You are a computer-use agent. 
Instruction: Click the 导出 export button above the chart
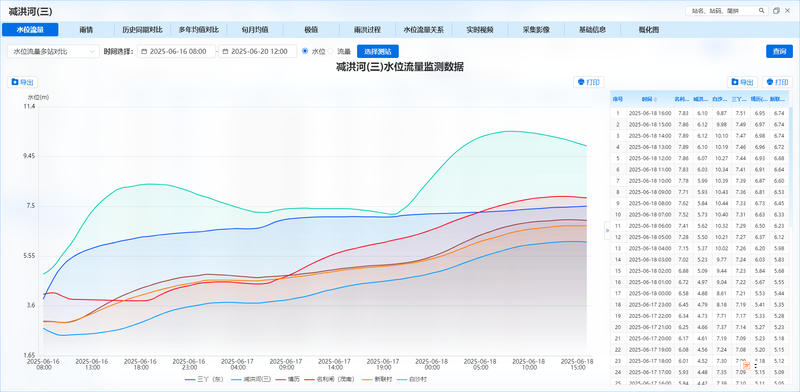click(22, 82)
